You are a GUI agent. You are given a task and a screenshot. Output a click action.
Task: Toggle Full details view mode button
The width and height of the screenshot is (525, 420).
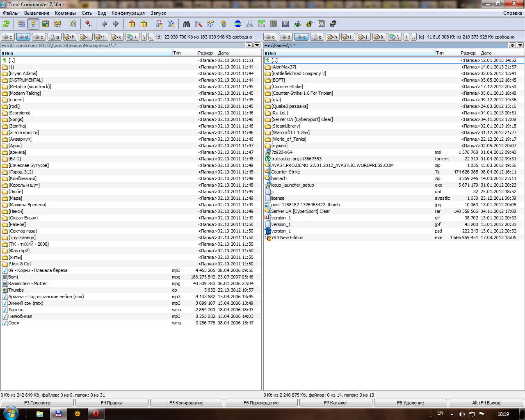34,24
